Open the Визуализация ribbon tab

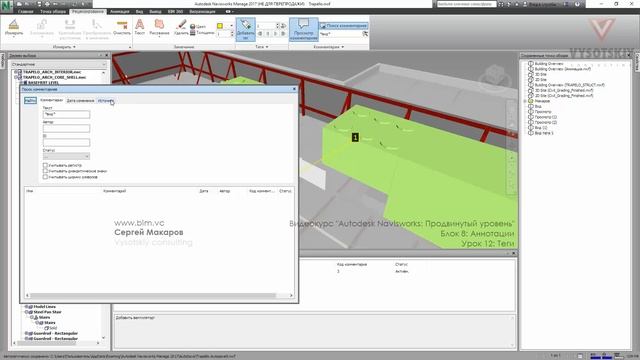point(202,12)
